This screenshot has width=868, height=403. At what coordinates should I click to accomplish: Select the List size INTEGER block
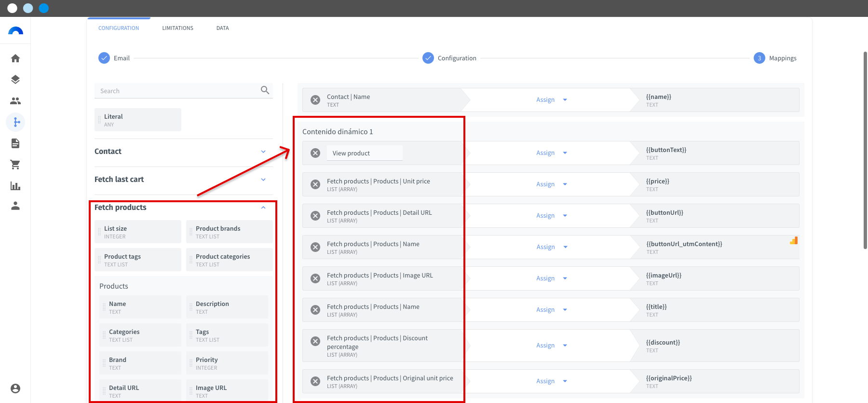coord(138,232)
